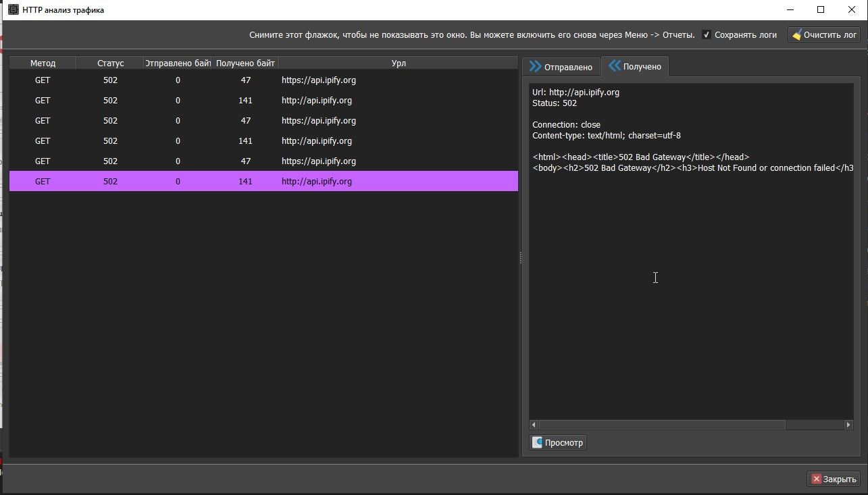Click the Просмотр button browser icon
This screenshot has width=868, height=495.
pos(538,442)
